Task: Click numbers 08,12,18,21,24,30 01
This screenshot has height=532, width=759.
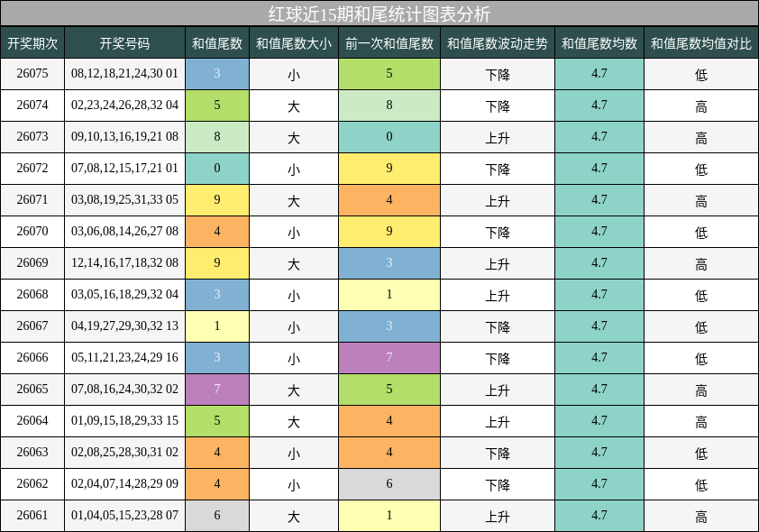Action: point(125,74)
